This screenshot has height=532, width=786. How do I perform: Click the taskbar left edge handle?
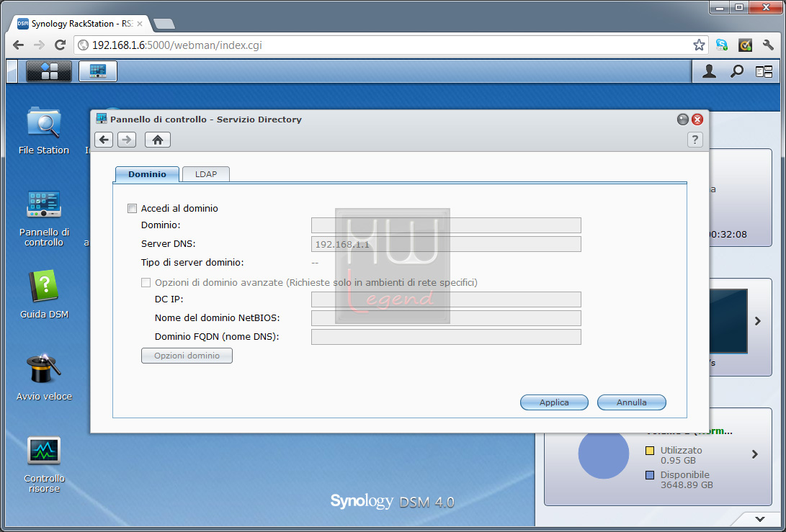(12, 71)
